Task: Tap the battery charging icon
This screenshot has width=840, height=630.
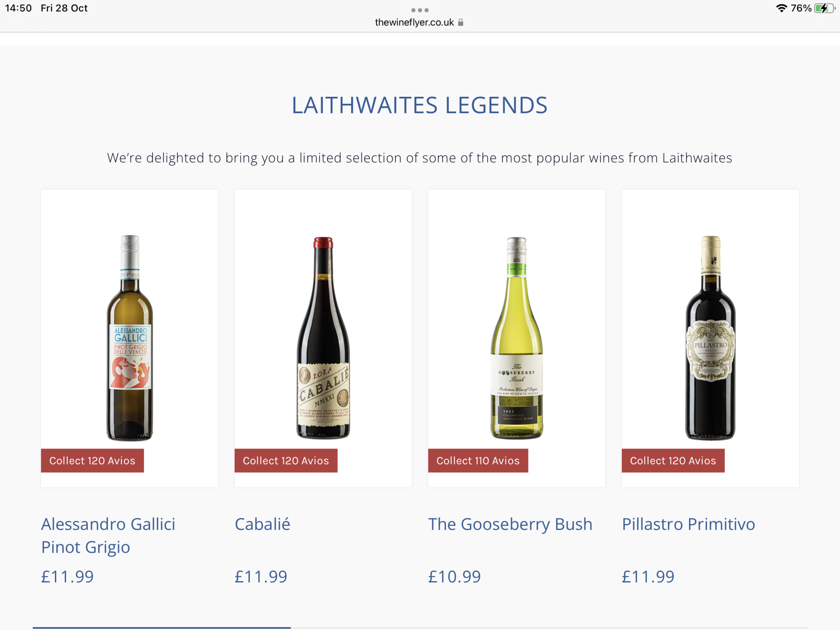Action: coord(824,8)
